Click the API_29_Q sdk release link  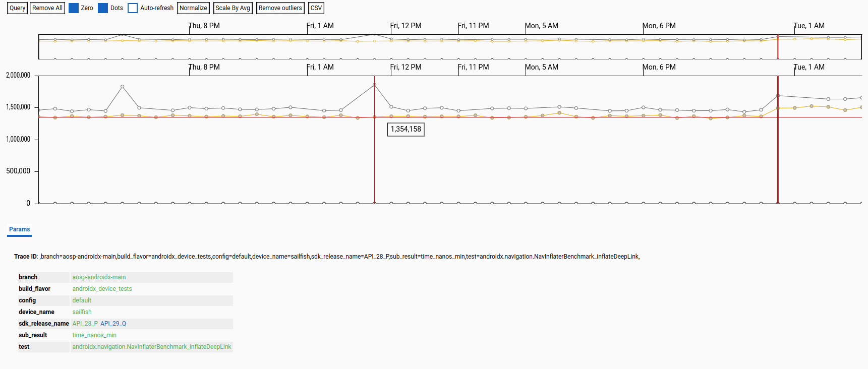point(113,324)
